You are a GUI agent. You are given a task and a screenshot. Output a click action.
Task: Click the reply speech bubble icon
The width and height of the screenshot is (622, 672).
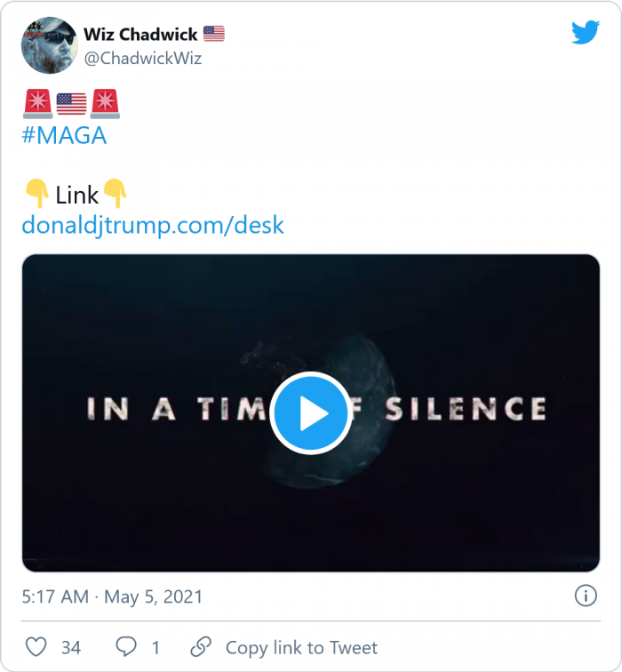pyautogui.click(x=127, y=647)
